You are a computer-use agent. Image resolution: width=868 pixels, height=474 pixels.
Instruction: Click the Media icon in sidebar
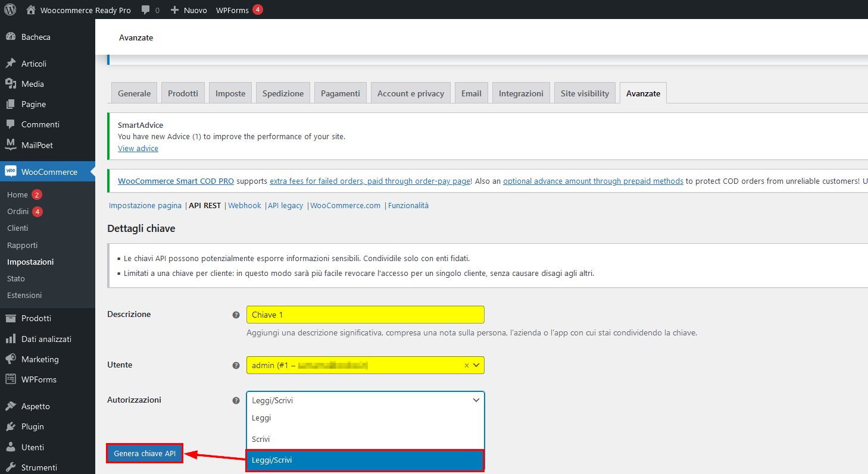click(x=11, y=84)
